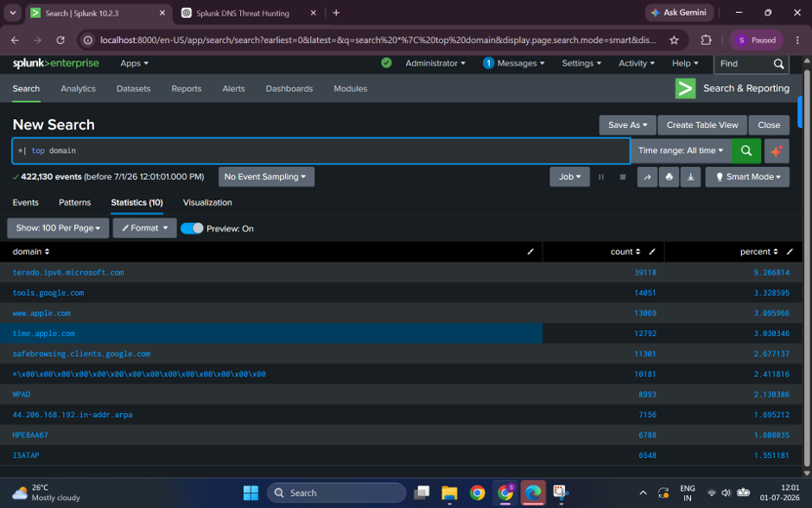Export results with download icon
This screenshot has height=508, width=812.
(690, 177)
